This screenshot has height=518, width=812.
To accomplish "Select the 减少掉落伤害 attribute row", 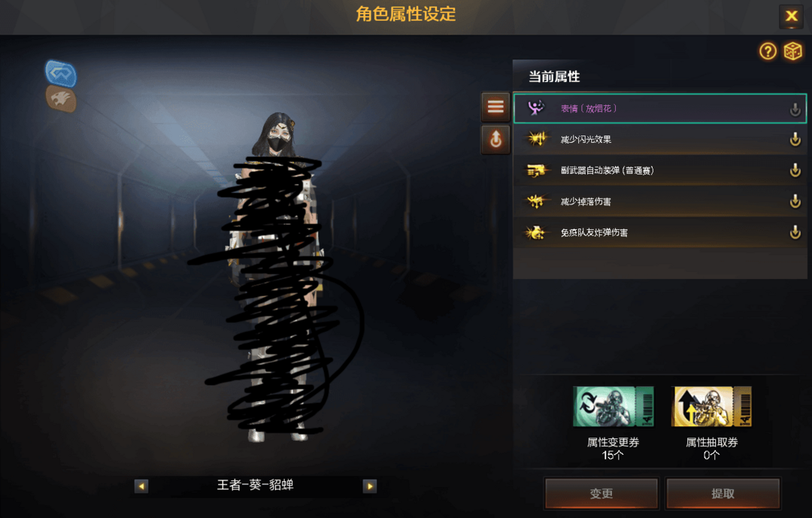I will (x=660, y=201).
